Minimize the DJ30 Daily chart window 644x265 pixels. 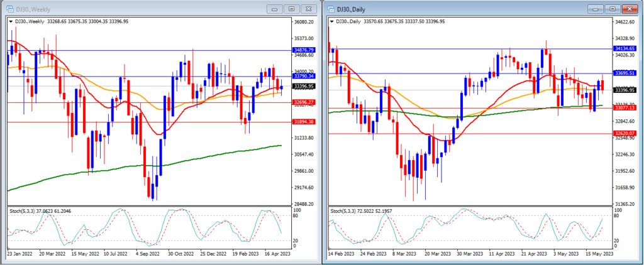coord(596,9)
